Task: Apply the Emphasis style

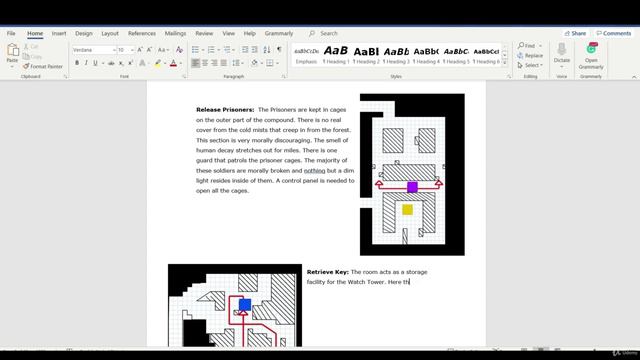Action: [x=306, y=55]
